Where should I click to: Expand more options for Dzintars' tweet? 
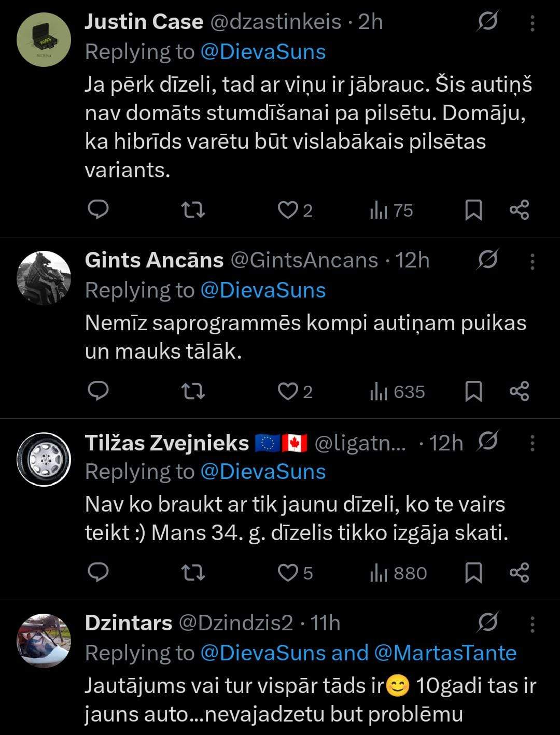click(532, 624)
